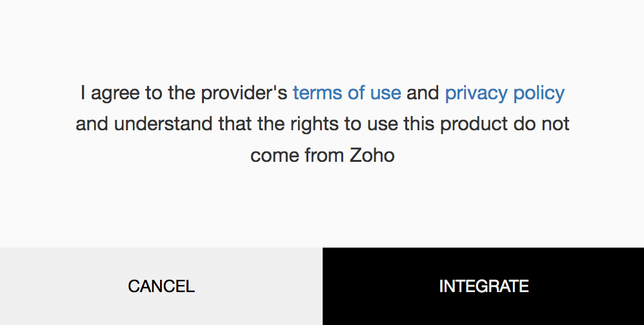Accept agreement by clicking INTEGRATE
644x325 pixels.
tap(483, 286)
